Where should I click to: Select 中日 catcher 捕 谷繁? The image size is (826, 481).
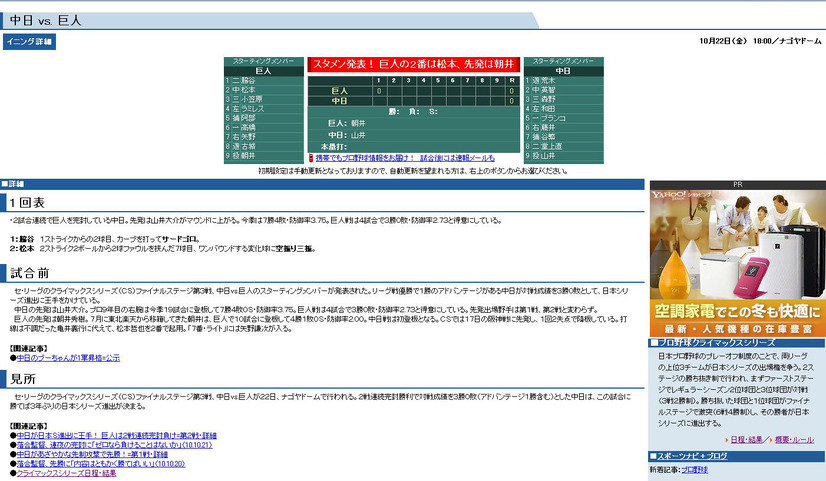[564, 137]
